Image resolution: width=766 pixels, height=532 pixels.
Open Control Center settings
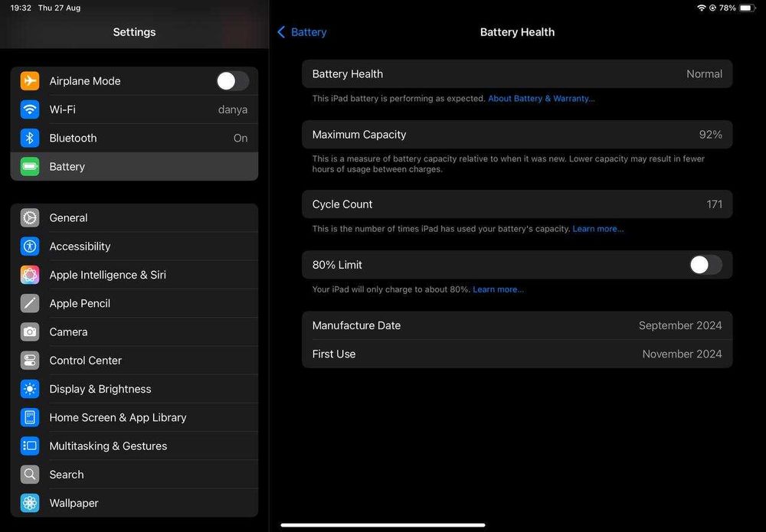point(134,361)
